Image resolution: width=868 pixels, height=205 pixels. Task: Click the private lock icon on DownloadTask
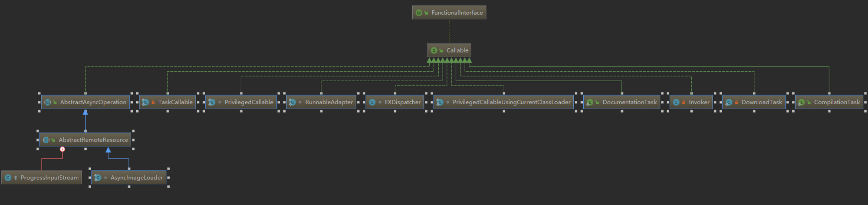click(x=736, y=102)
